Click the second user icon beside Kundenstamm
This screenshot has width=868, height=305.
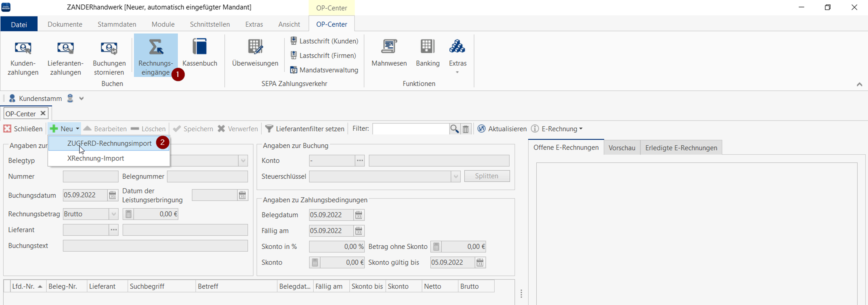click(x=70, y=98)
